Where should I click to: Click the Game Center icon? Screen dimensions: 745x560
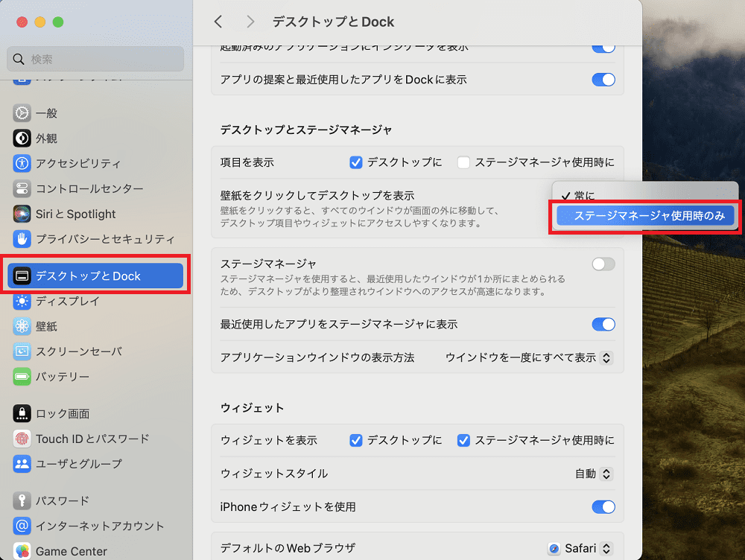(22, 551)
